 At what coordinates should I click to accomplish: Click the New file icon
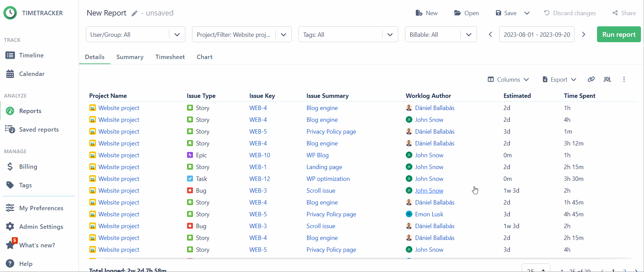click(x=419, y=13)
